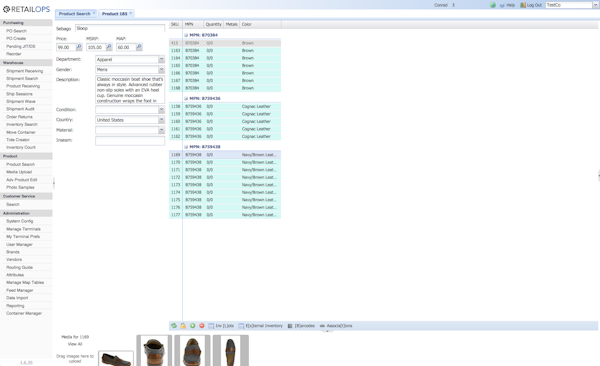
Task: Select SKU row 1158 Cognac Leather
Action: (x=225, y=106)
